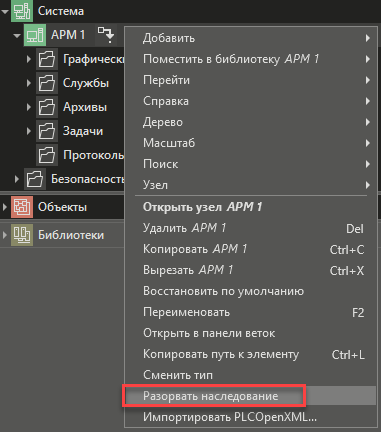
Task: Click the Архивы folder icon
Action: point(47,107)
